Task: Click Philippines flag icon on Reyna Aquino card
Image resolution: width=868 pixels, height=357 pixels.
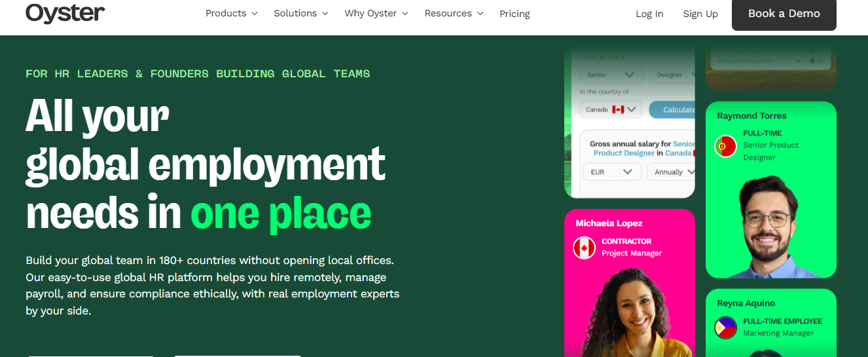Action: [725, 328]
